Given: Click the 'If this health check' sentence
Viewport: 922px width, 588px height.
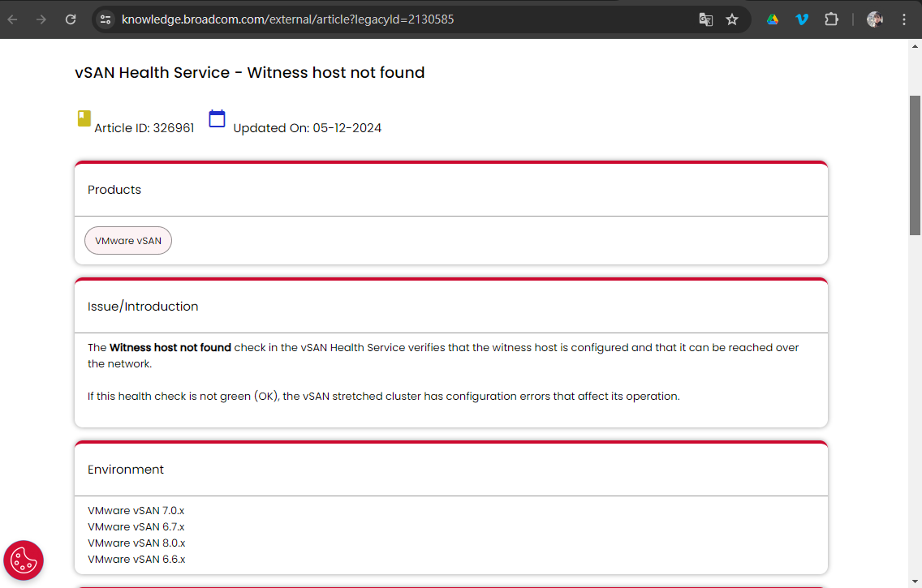Looking at the screenshot, I should [x=383, y=397].
